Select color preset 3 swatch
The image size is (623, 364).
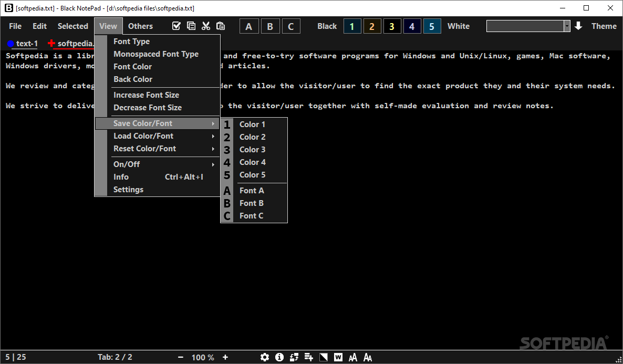click(x=392, y=26)
